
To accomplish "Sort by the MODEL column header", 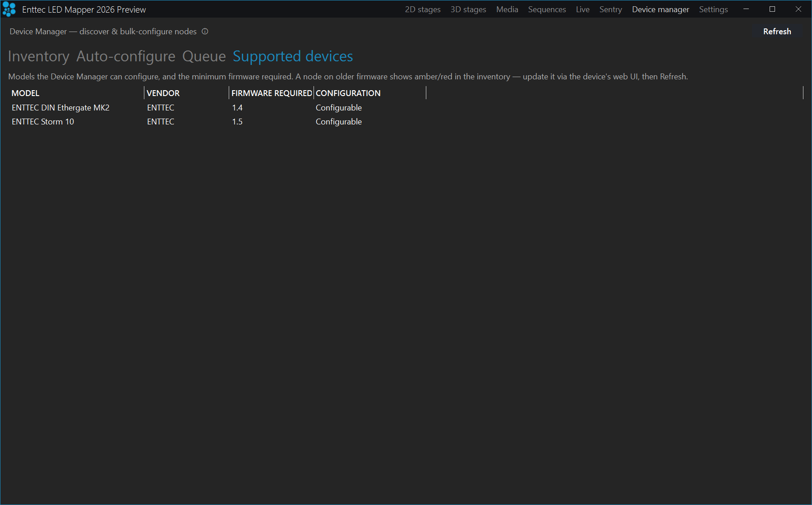I will [76, 93].
